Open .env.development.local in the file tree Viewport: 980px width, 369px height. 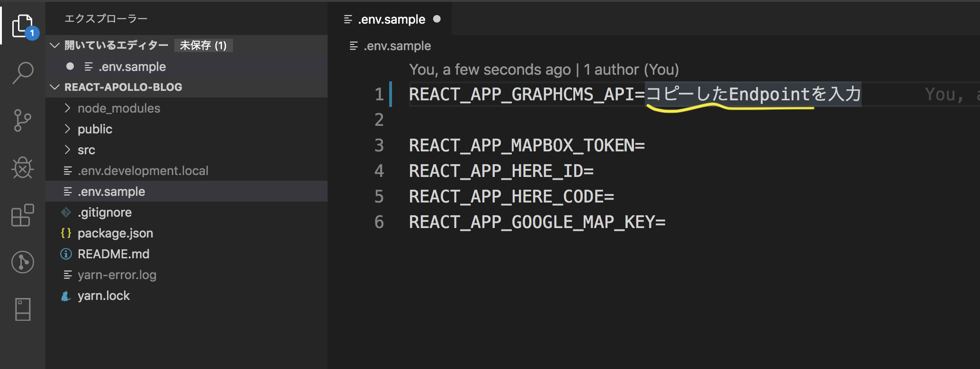coord(187,171)
